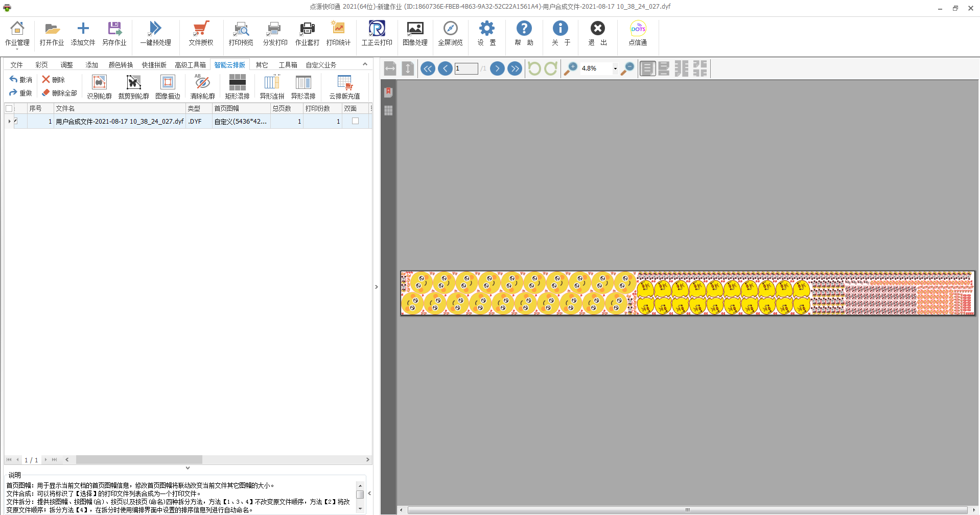Toggle the select-all checkbox in table header

[9, 108]
